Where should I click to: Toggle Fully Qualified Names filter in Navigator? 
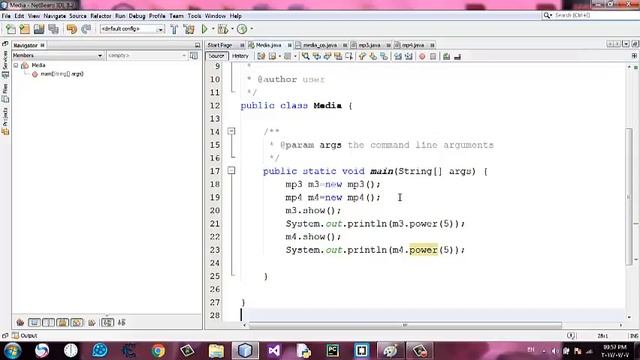tap(92, 323)
